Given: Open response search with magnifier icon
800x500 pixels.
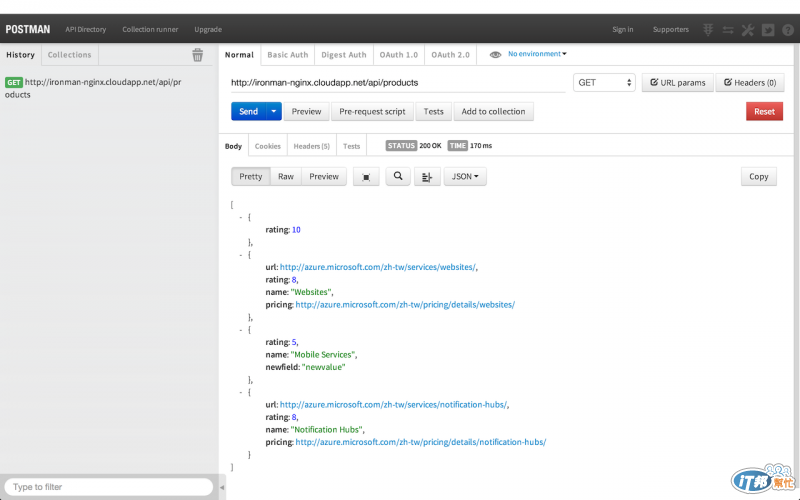Looking at the screenshot, I should pos(398,177).
